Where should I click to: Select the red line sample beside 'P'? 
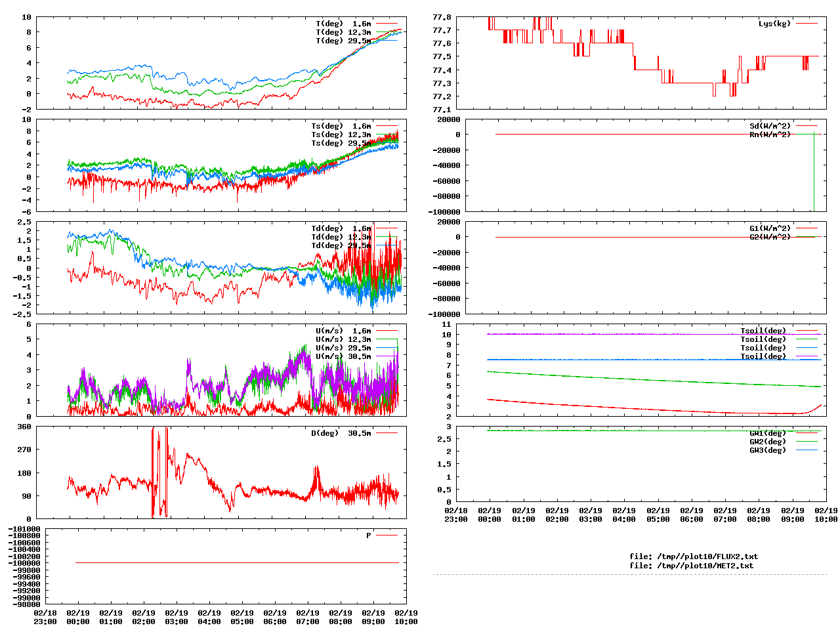[x=387, y=535]
